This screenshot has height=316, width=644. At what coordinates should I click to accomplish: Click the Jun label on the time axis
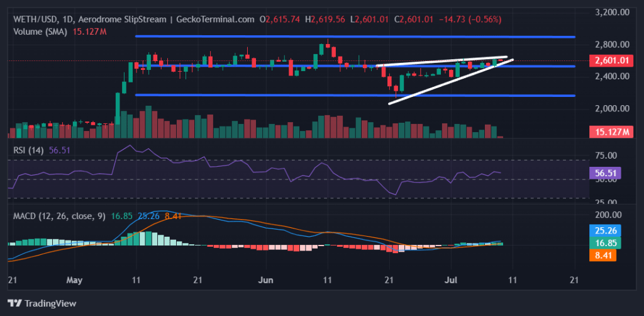click(266, 278)
